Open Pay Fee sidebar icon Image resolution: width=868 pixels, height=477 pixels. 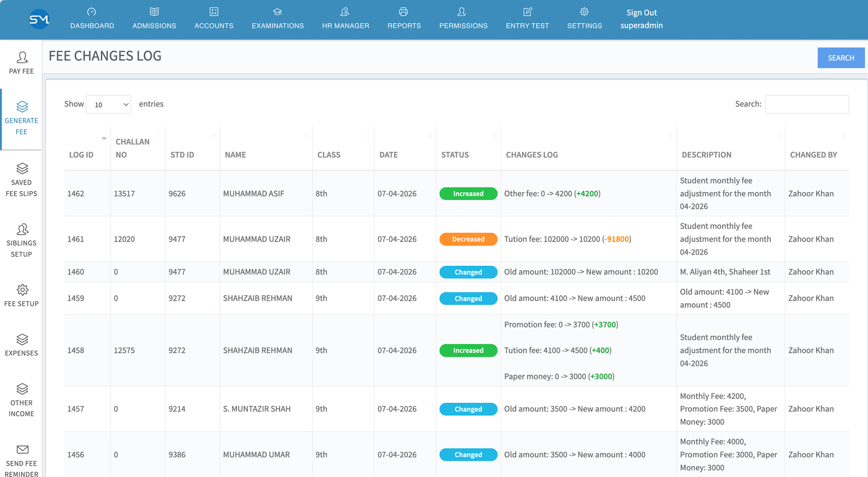click(22, 58)
